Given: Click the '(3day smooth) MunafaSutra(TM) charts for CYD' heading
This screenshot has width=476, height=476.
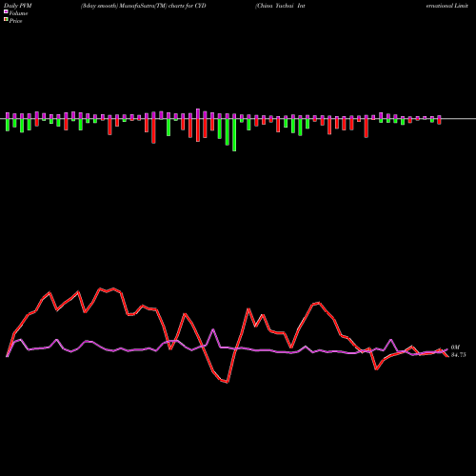Looking at the screenshot, I should pos(144,6).
